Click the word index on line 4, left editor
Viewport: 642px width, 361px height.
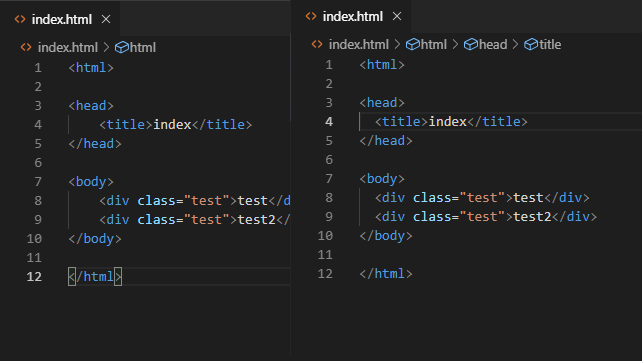click(x=172, y=124)
